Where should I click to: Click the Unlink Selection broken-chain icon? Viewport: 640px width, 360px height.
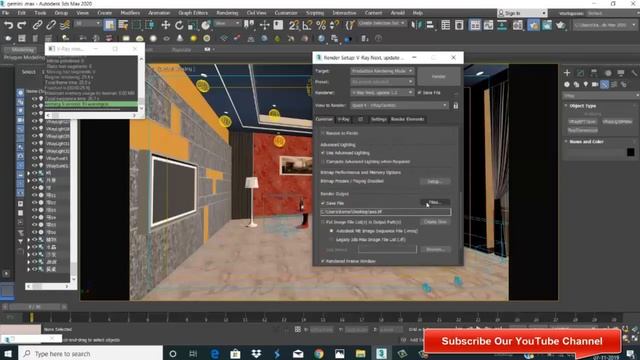pos(51,25)
